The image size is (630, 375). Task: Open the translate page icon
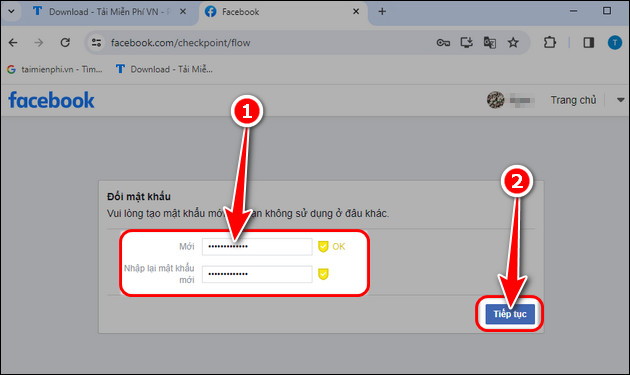pos(489,43)
